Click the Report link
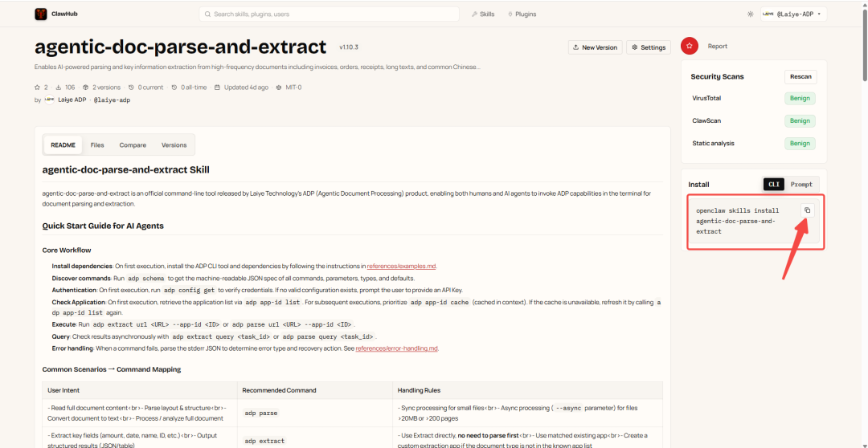 point(718,47)
